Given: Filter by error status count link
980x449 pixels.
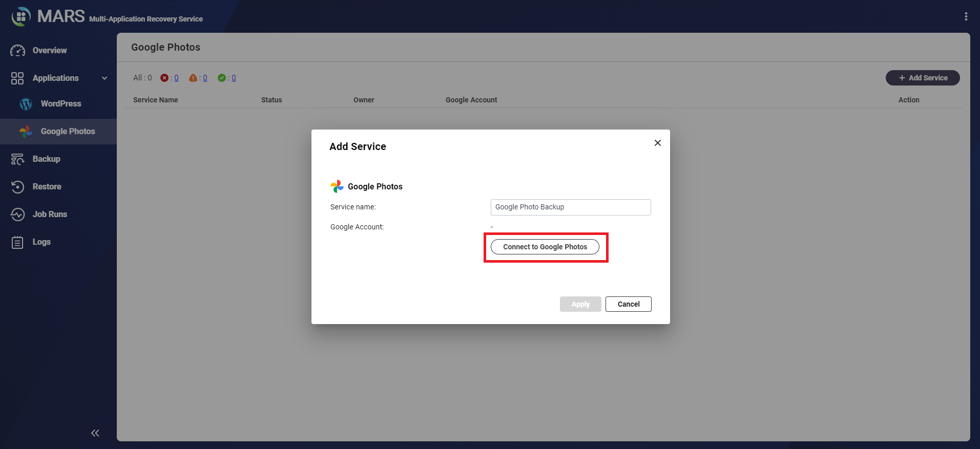Looking at the screenshot, I should pos(176,78).
